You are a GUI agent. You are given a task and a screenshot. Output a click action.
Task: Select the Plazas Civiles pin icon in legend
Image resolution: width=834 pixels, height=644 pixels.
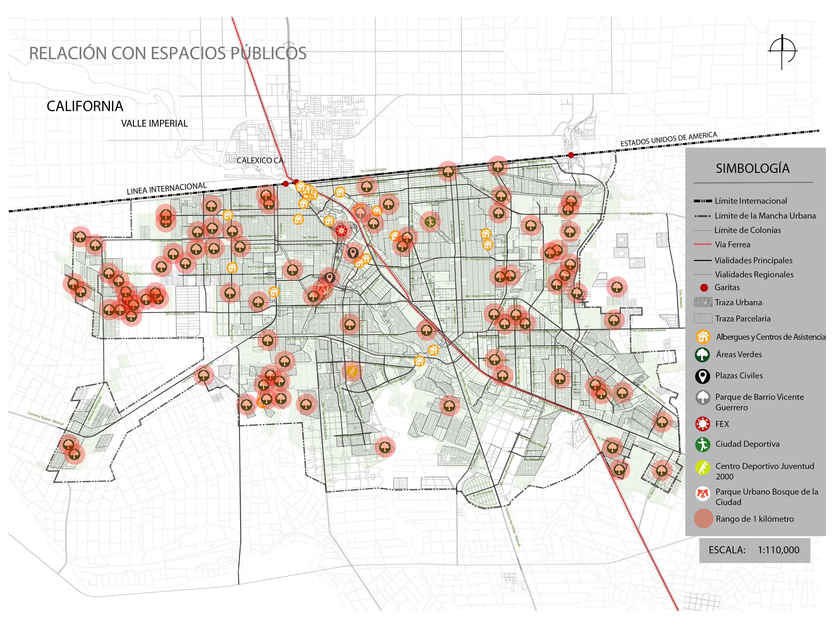coord(703,376)
